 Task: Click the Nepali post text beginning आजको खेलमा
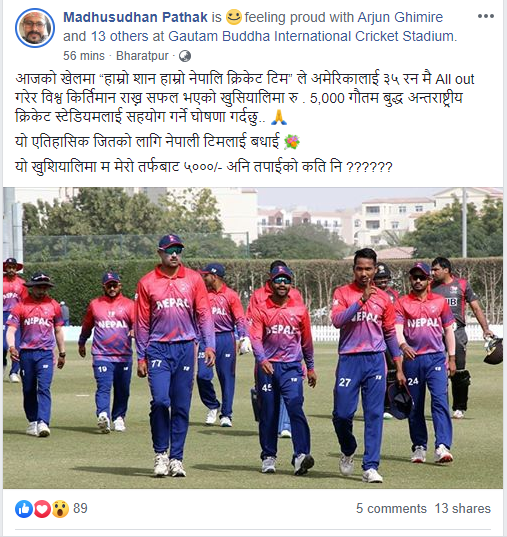pos(245,98)
